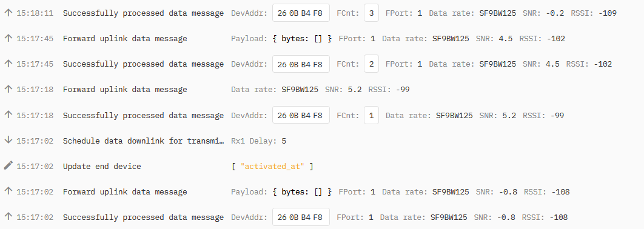644x229 pixels.
Task: Click uplink arrow of 15:17:45 Forward uplink row
Action: tap(8, 38)
